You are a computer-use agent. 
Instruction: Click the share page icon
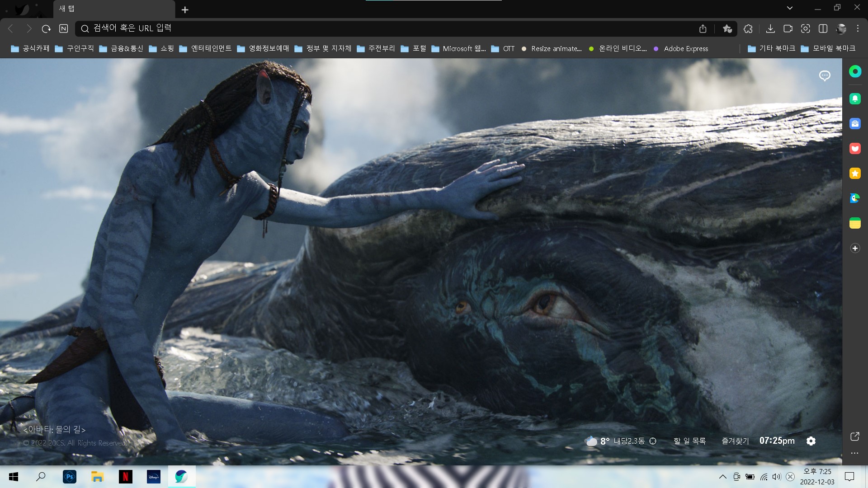coord(703,28)
